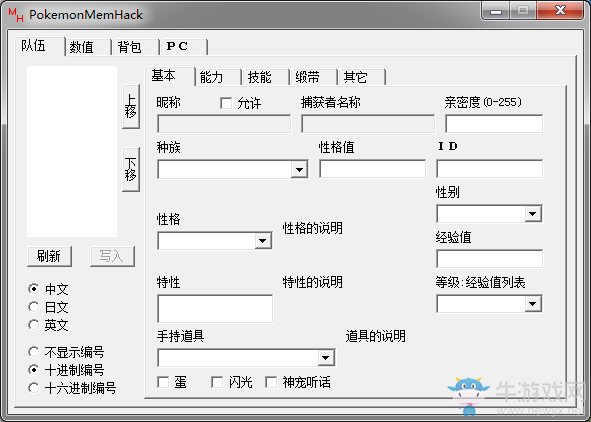This screenshot has width=591, height=422.
Task: Select the 日文 language radio button
Action: (34, 307)
